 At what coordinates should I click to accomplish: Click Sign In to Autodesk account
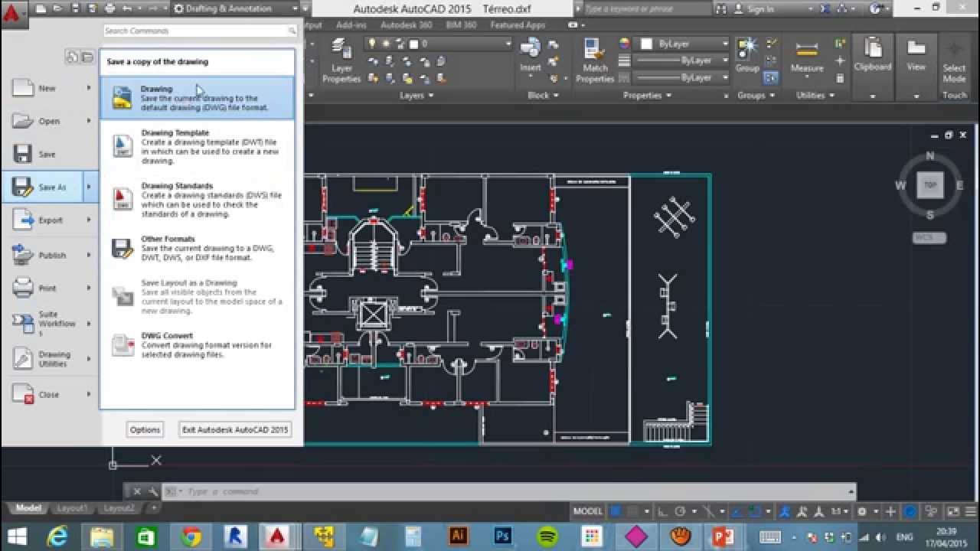pos(753,9)
